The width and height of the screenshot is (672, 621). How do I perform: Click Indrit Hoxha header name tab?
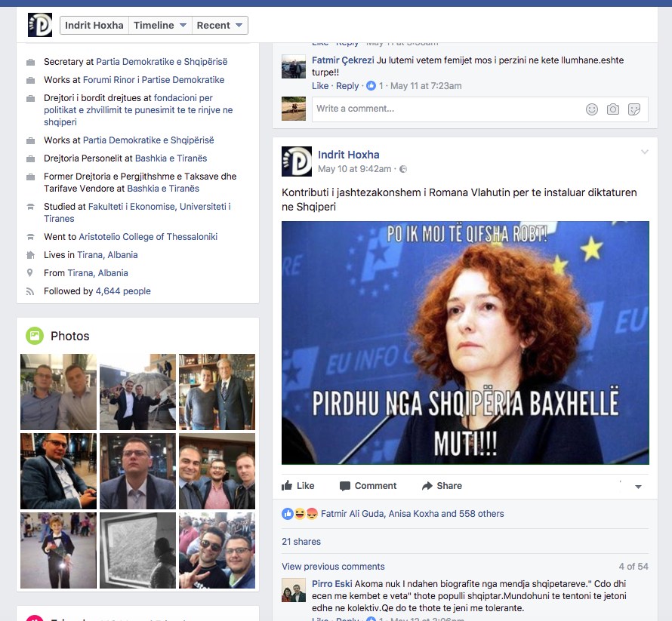tap(94, 25)
